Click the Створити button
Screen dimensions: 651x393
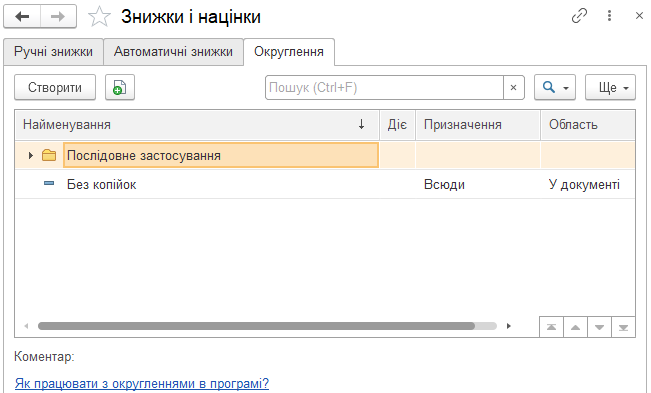click(55, 88)
